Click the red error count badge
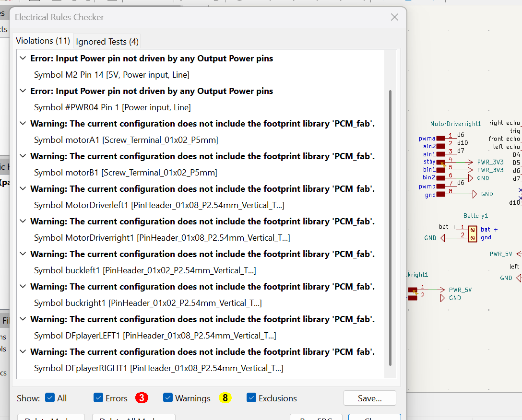 (x=142, y=398)
